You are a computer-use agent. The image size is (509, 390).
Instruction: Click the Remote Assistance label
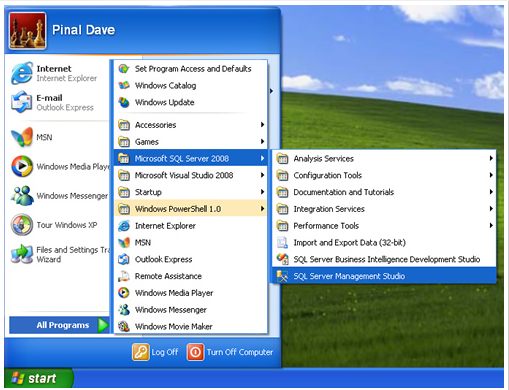point(168,276)
